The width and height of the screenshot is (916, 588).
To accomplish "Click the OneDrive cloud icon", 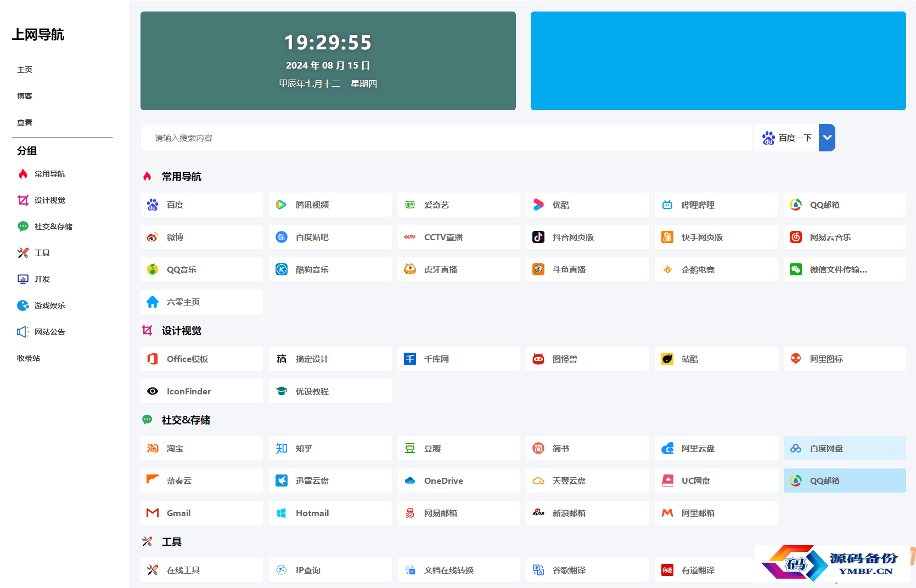I will [410, 480].
